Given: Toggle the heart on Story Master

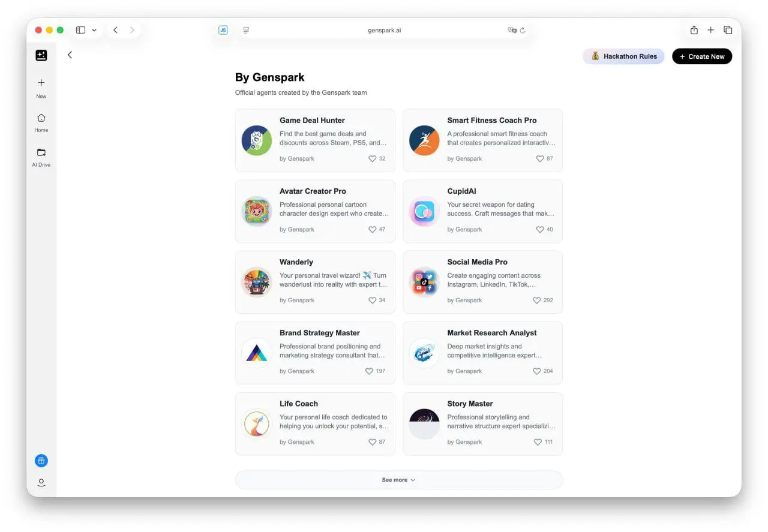Looking at the screenshot, I should [537, 442].
